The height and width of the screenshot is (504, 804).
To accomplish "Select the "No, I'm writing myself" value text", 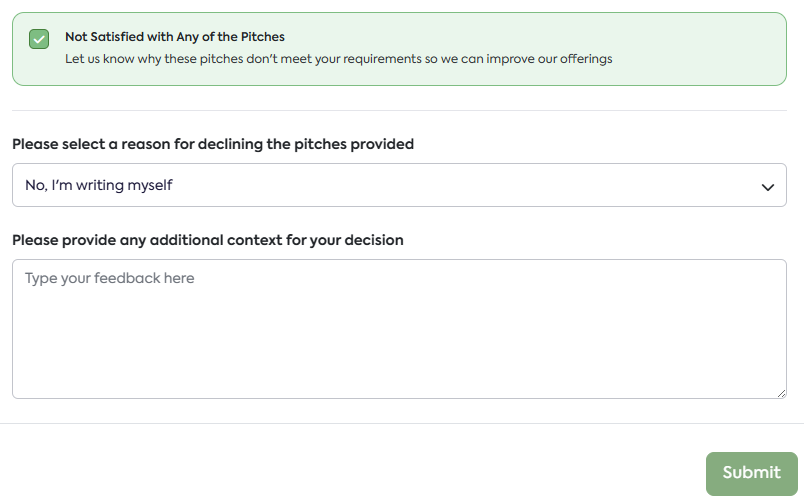I will tap(99, 185).
